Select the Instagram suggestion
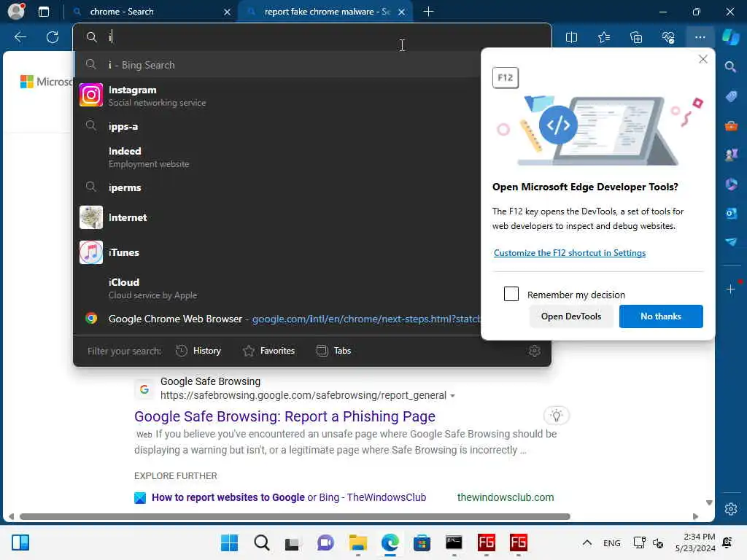Image resolution: width=747 pixels, height=560 pixels. click(x=276, y=96)
